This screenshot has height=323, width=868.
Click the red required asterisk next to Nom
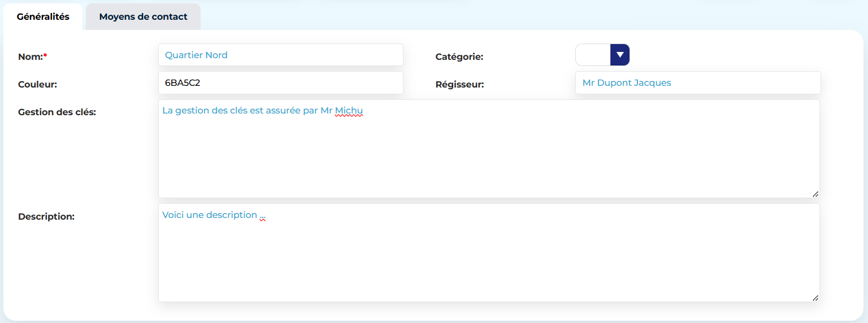45,56
